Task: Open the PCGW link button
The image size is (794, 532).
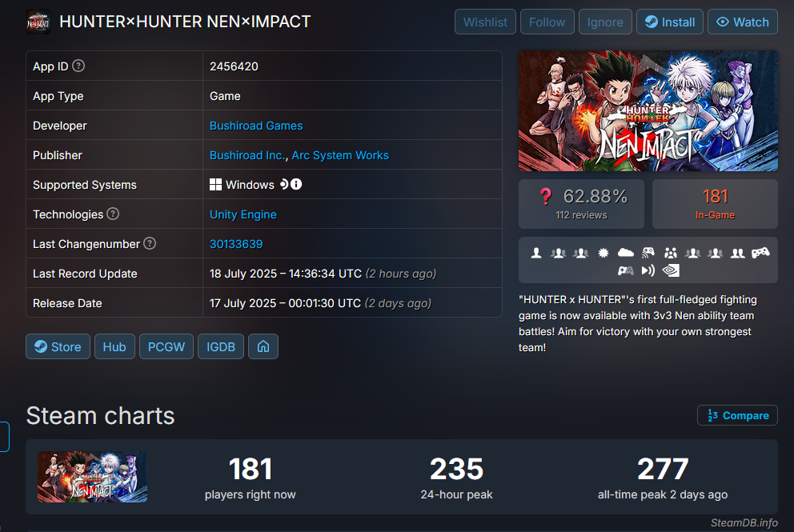Action: coord(166,346)
